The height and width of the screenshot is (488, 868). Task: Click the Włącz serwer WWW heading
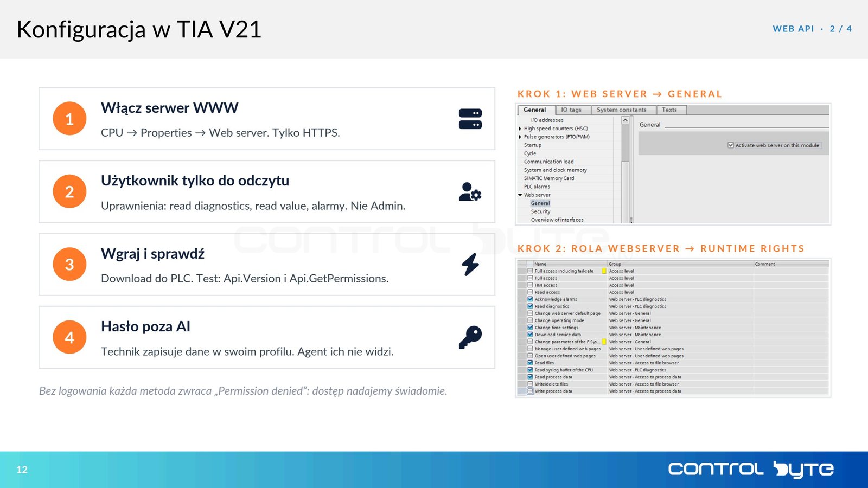[169, 108]
